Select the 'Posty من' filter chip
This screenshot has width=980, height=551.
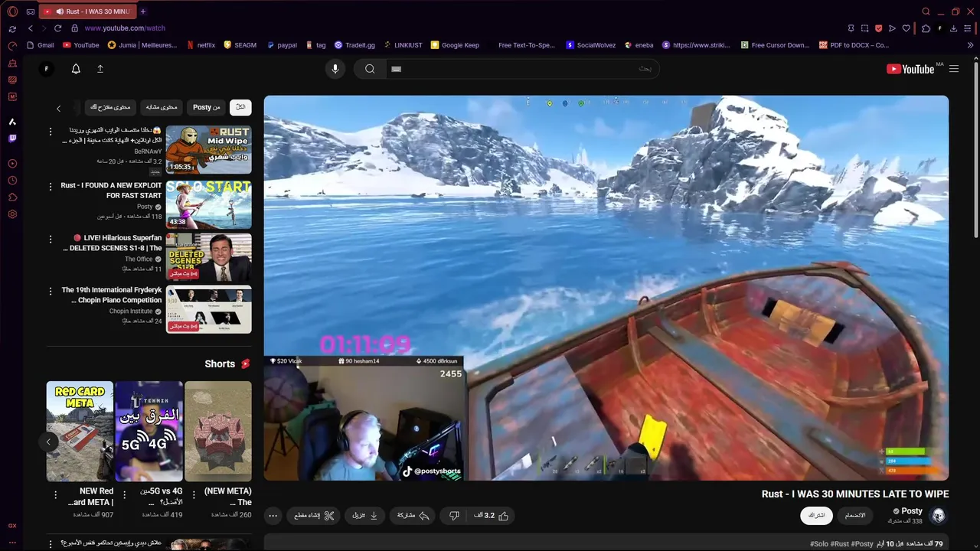pos(207,108)
